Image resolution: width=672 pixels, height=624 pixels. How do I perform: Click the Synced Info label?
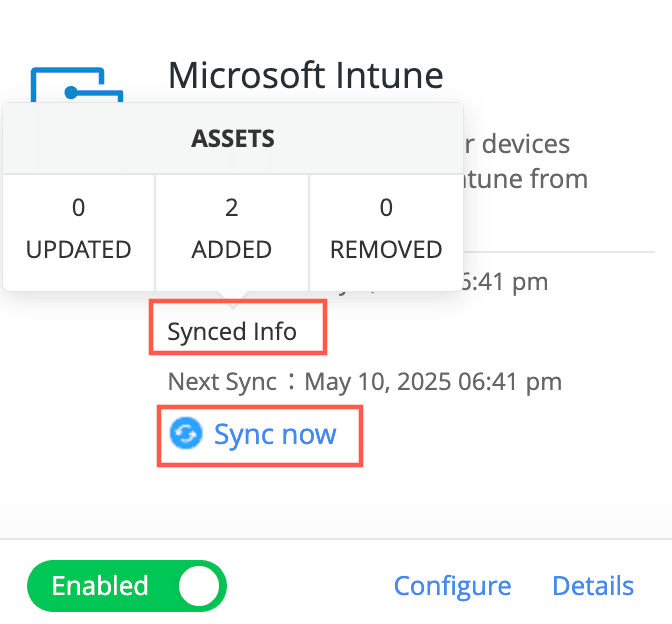pyautogui.click(x=232, y=331)
